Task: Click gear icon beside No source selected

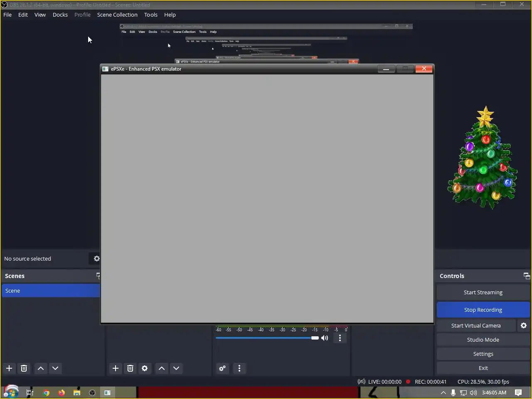Action: 96,259
